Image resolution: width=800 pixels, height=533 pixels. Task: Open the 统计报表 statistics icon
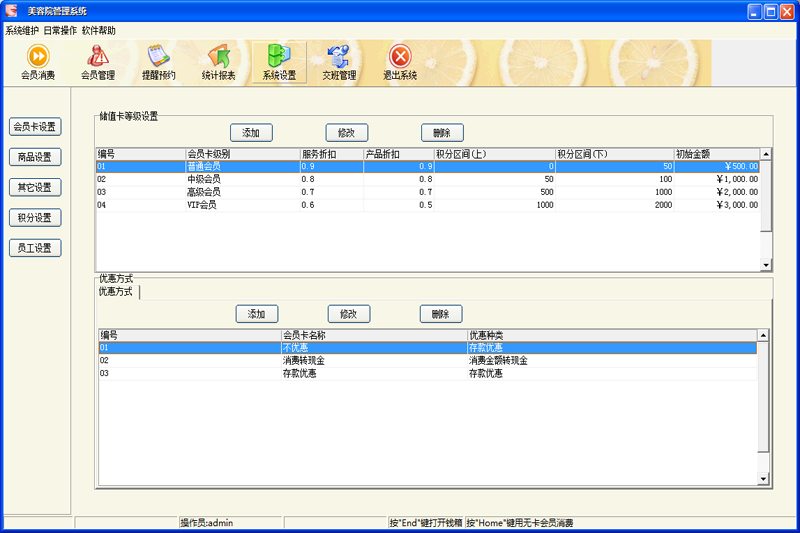(x=218, y=63)
